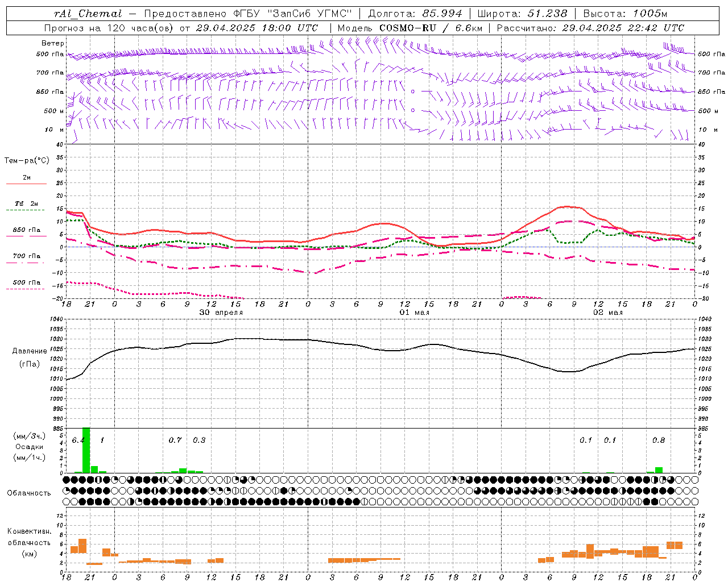Viewport: 728px width, 582px height.
Task: Click the (мм/3ч.) precipitation unit label
Action: point(29,436)
